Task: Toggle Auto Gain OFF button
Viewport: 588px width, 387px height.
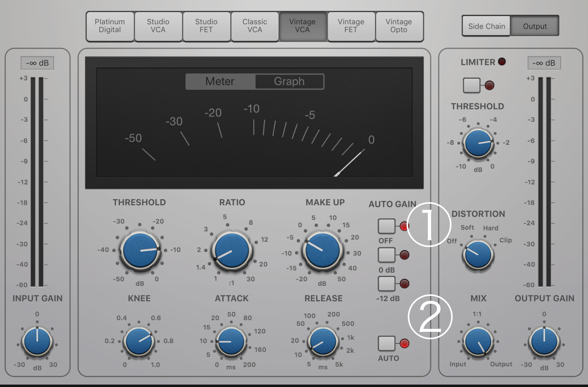Action: 386,226
